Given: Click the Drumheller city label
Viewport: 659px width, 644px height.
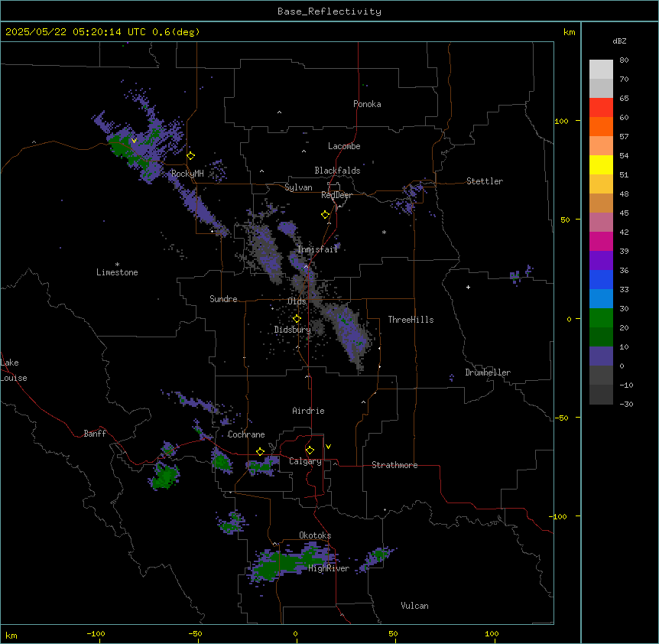Looking at the screenshot, I should [x=488, y=372].
